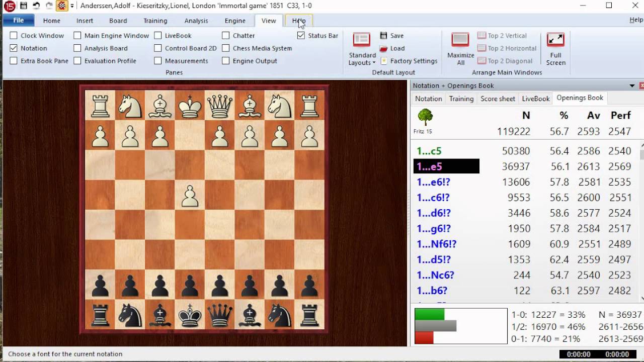Screen dimensions: 644x362
Task: Save the current layout in Default Layout group
Action: click(x=392, y=36)
